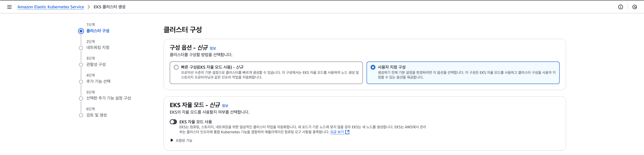Click the step 2 circle indicator
Image resolution: width=644 pixels, height=155 pixels.
[81, 48]
